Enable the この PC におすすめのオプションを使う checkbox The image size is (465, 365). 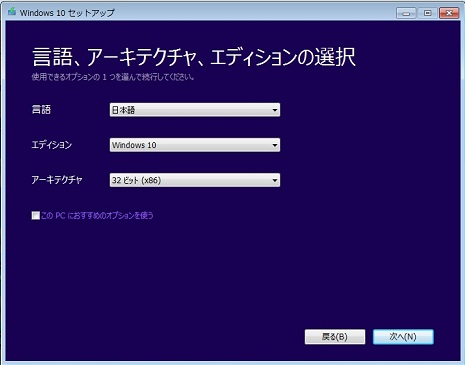(36, 215)
